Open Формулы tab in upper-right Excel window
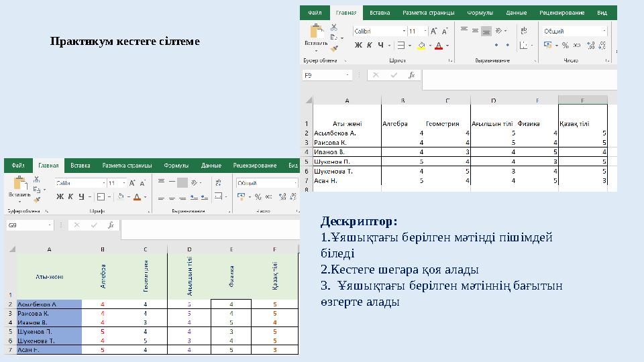This screenshot has height=362, width=644. pyautogui.click(x=480, y=13)
